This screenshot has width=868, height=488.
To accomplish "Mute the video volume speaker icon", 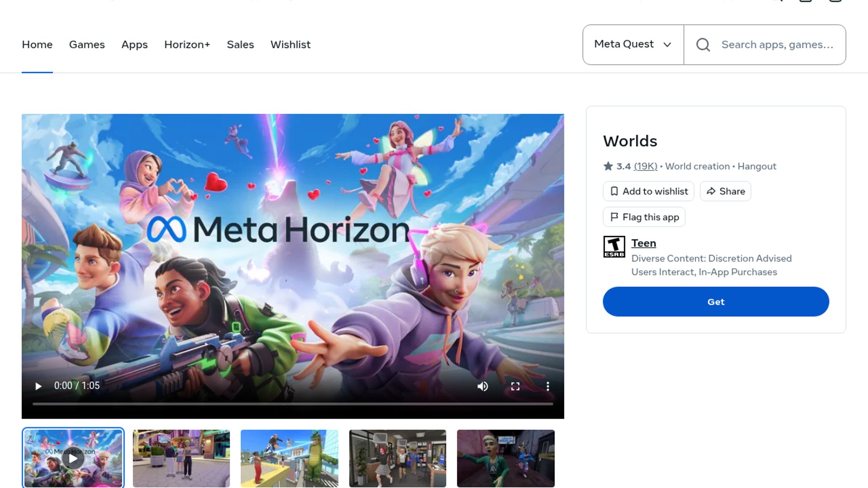I will (482, 386).
